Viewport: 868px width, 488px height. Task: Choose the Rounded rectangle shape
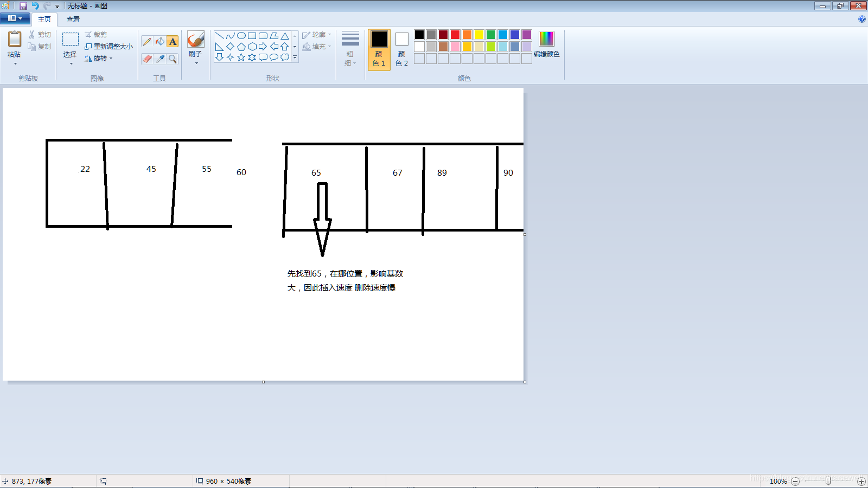(263, 36)
